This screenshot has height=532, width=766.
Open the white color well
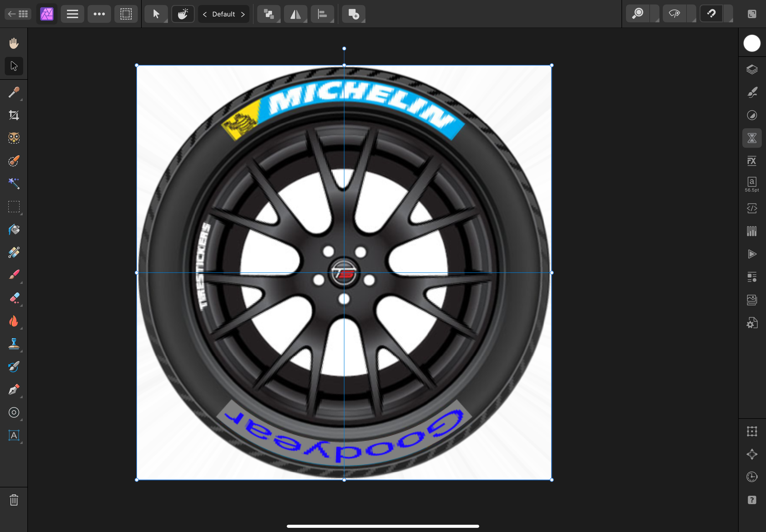(x=752, y=43)
